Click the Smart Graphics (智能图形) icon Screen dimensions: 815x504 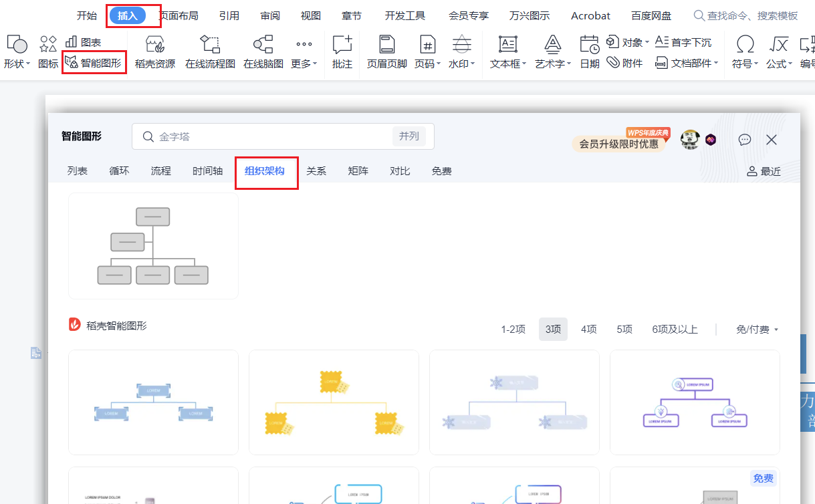[x=72, y=63]
